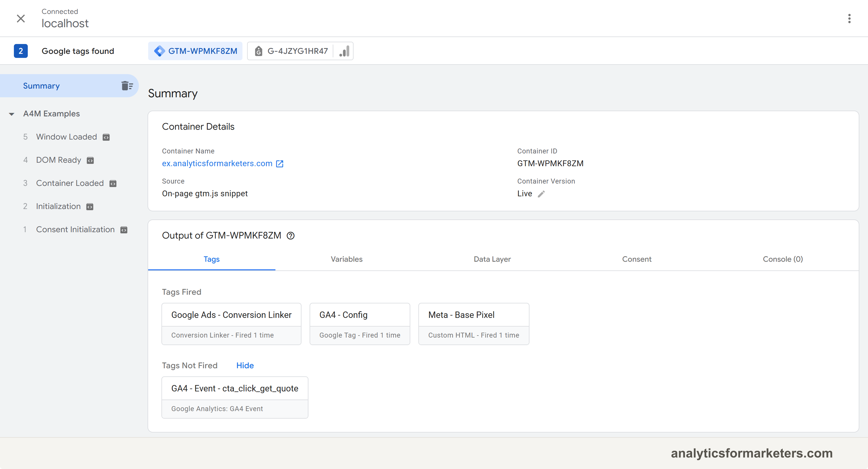This screenshot has height=469, width=868.
Task: Switch to the Tags tab
Action: click(x=212, y=259)
